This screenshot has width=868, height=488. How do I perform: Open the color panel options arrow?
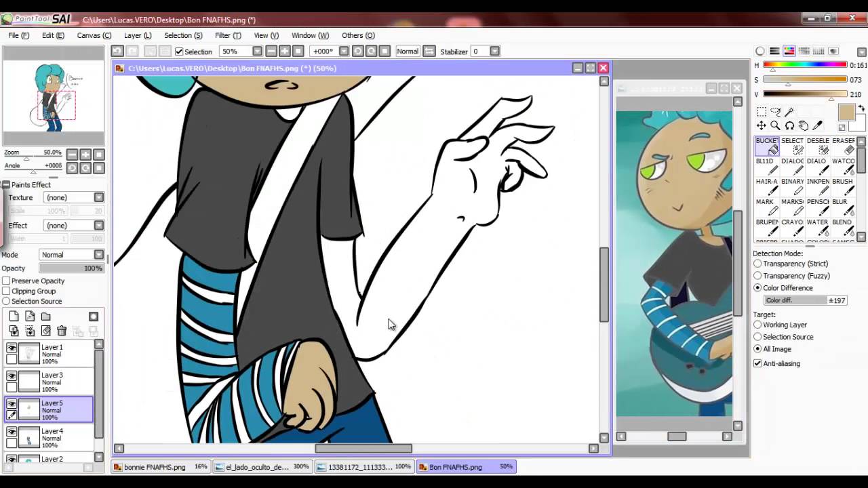click(x=862, y=52)
